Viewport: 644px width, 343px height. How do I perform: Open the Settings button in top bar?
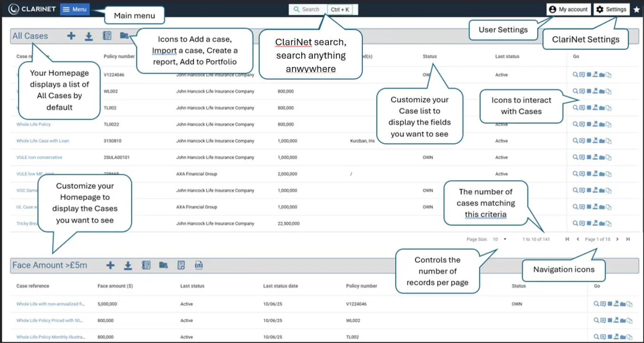point(611,9)
